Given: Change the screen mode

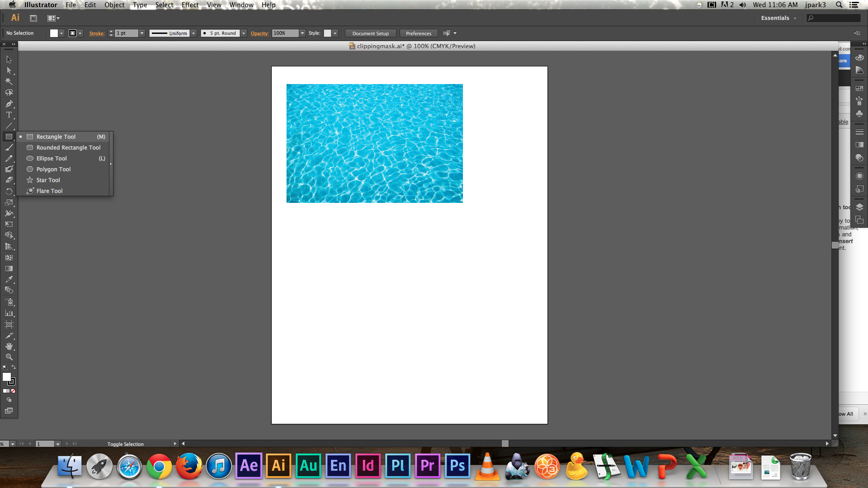Looking at the screenshot, I should pyautogui.click(x=9, y=411).
